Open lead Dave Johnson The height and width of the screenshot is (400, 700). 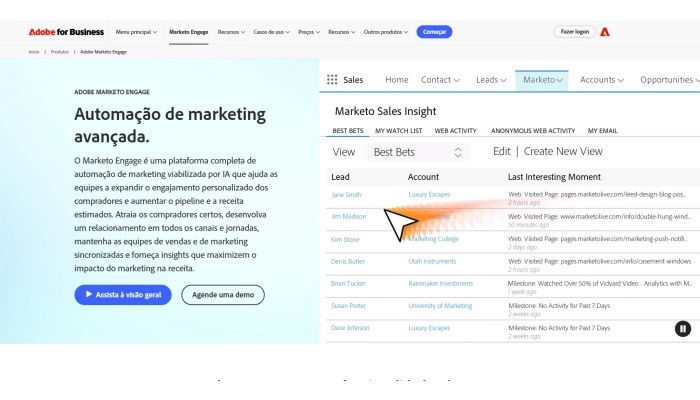[350, 328]
